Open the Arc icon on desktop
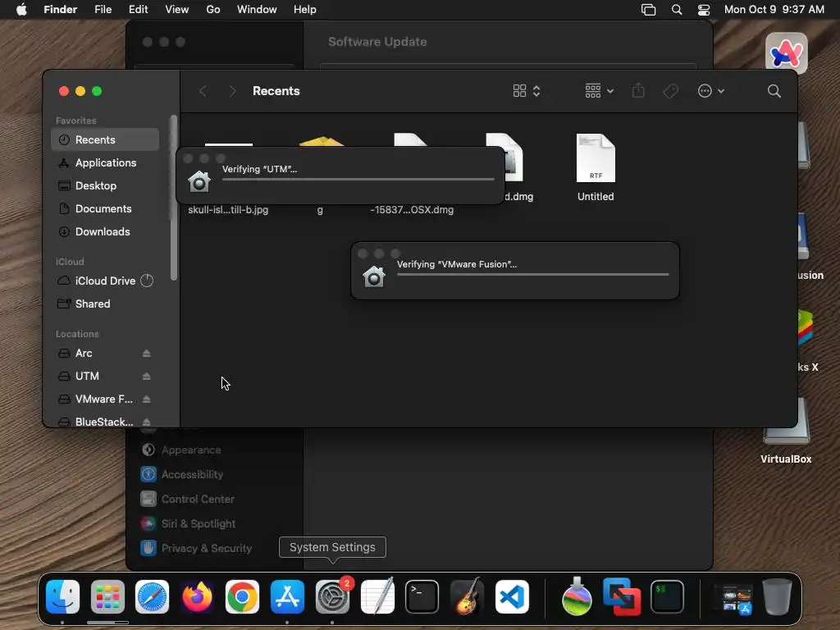The height and width of the screenshot is (630, 840). (786, 53)
